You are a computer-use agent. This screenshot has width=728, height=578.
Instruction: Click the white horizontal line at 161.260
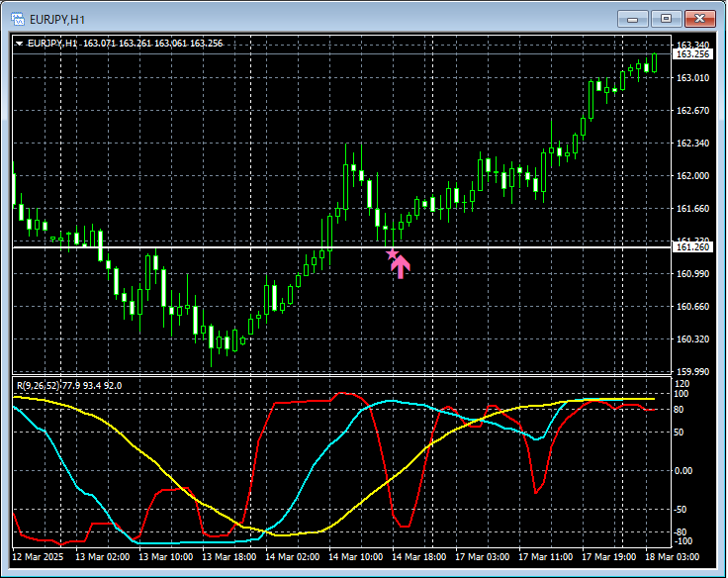(341, 247)
